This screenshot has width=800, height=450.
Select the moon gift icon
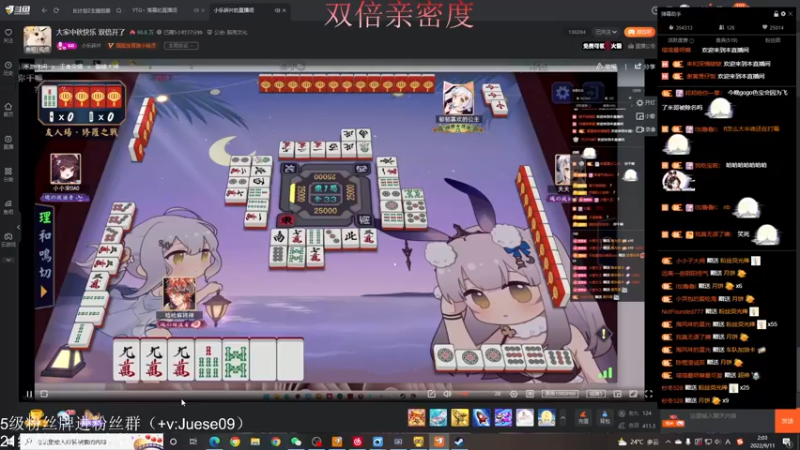pos(546,417)
